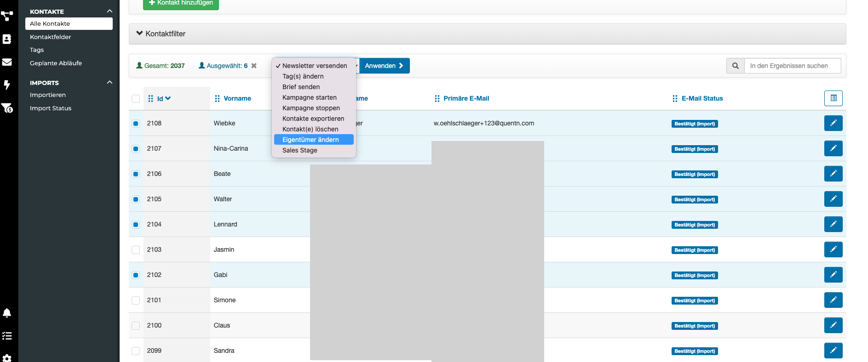
Task: Click the 'In den Ergebnissen suchen' field
Action: pos(792,66)
